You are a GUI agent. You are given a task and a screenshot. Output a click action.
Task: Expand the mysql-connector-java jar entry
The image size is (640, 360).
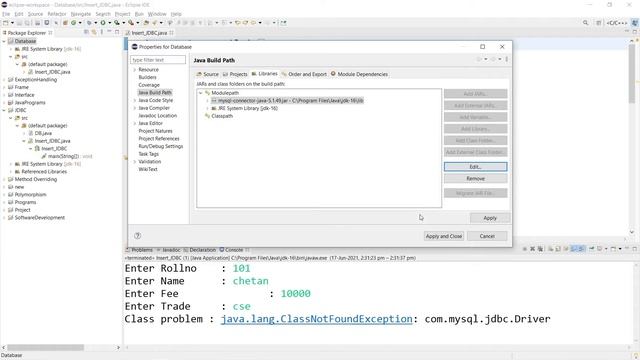pyautogui.click(x=207, y=100)
